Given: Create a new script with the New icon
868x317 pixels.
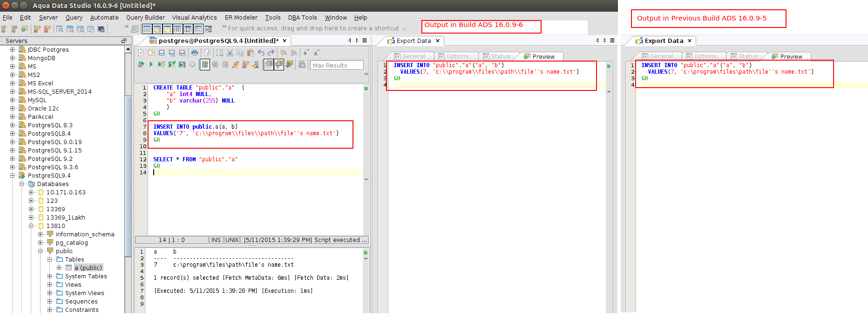Looking at the screenshot, I should [x=141, y=53].
